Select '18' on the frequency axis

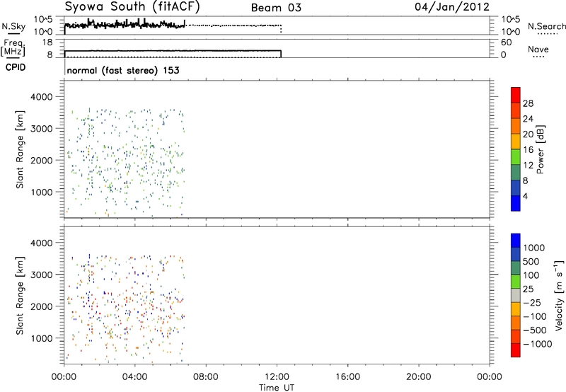[47, 42]
